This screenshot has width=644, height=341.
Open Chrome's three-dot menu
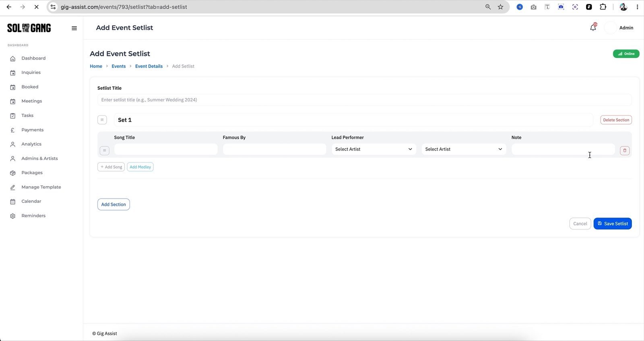coord(637,7)
